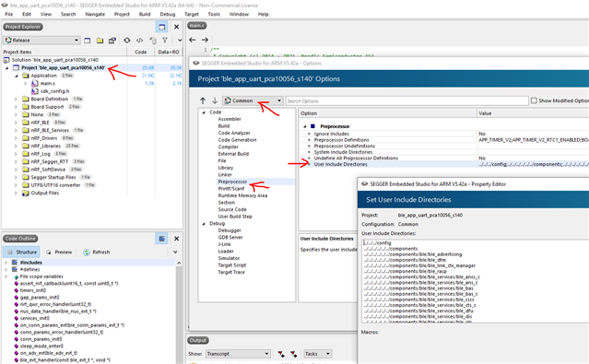Select Code Generation in Options tree

(x=238, y=140)
